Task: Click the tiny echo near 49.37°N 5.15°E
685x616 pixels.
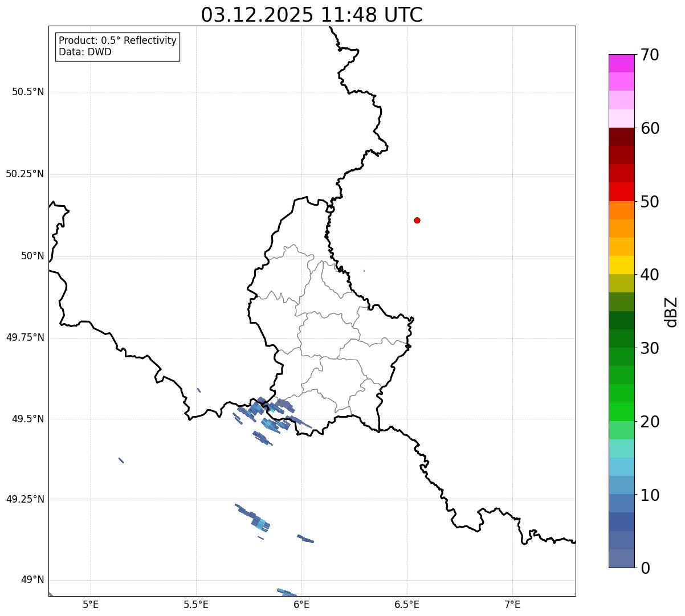Action: 121,460
